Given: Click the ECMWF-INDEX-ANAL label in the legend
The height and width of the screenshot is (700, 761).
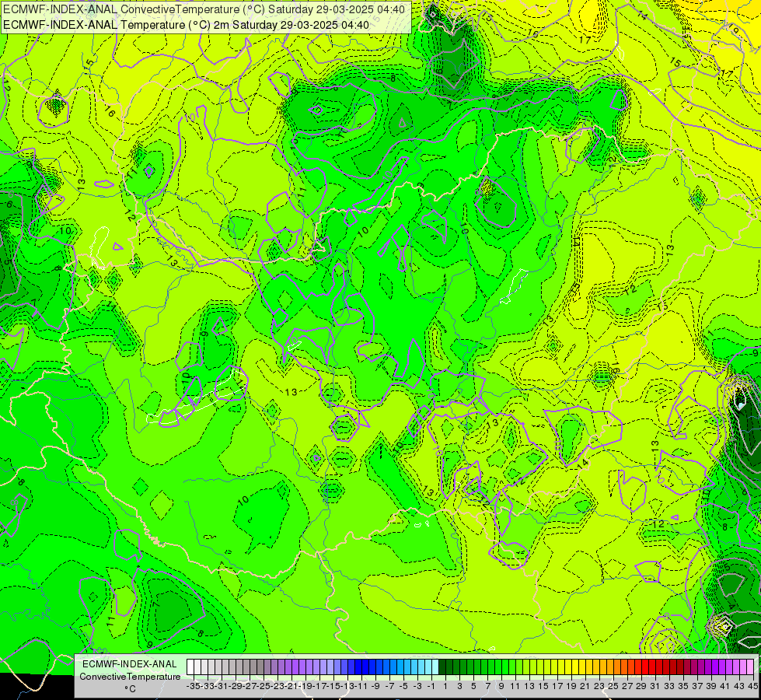Looking at the screenshot, I should (x=130, y=664).
